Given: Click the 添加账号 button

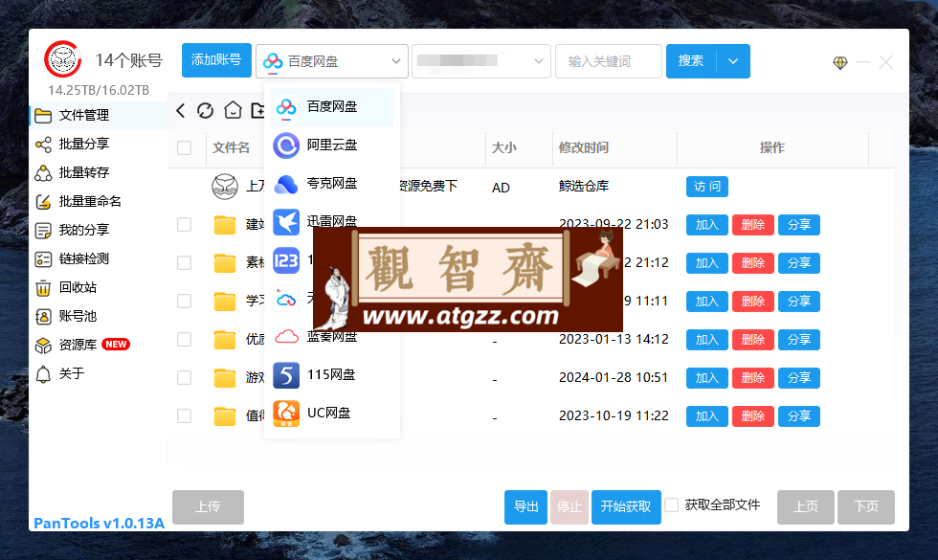Looking at the screenshot, I should click(216, 60).
